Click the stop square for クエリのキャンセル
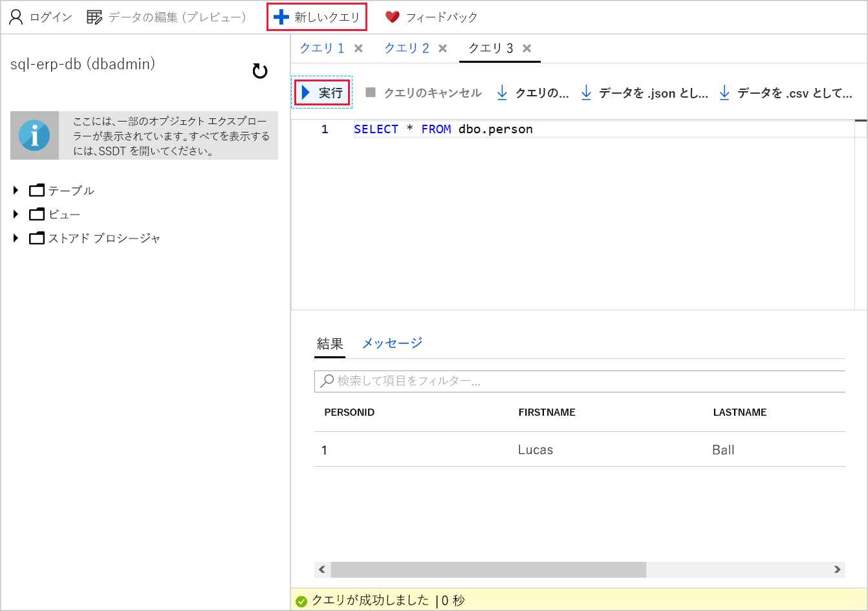Viewport: 868px width, 611px height. [x=371, y=92]
